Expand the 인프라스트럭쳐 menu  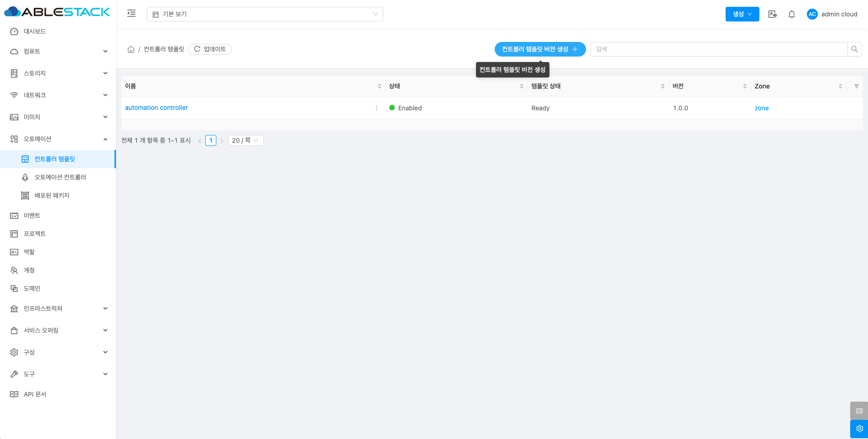click(58, 309)
